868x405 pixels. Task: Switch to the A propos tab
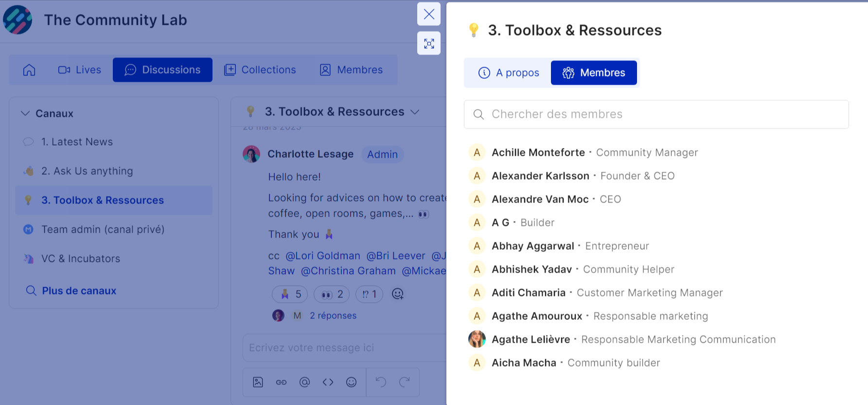tap(509, 73)
